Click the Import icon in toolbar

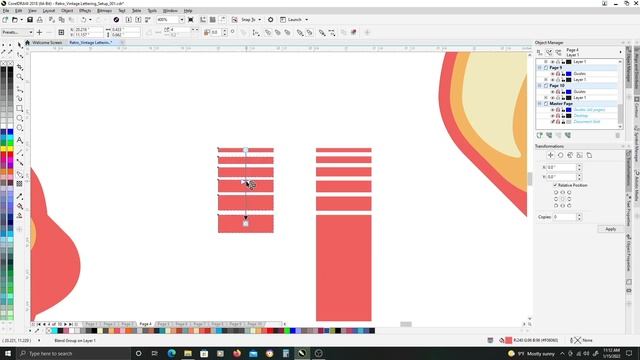pyautogui.click(x=129, y=20)
